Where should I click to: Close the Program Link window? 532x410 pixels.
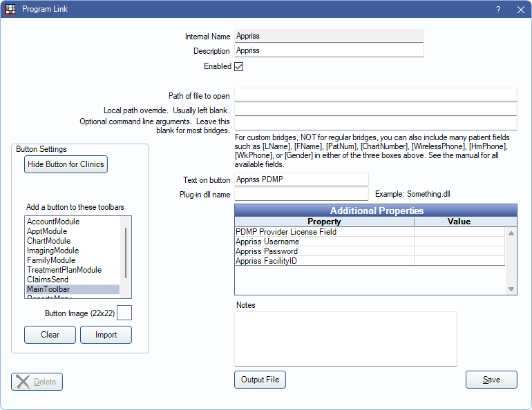521,10
